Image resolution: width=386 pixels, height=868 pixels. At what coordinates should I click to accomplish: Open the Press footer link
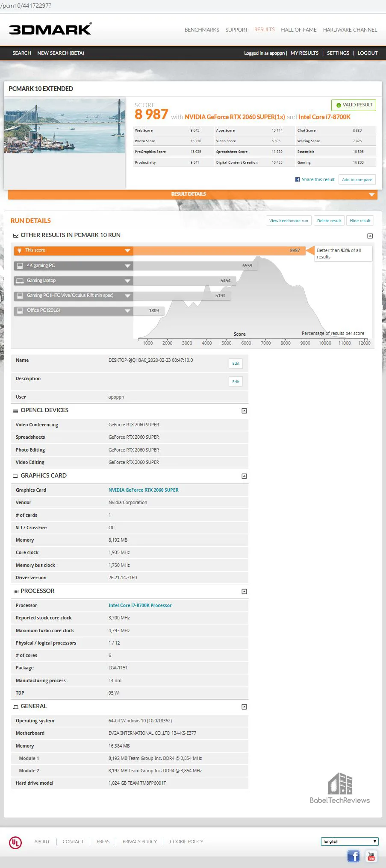tap(103, 842)
